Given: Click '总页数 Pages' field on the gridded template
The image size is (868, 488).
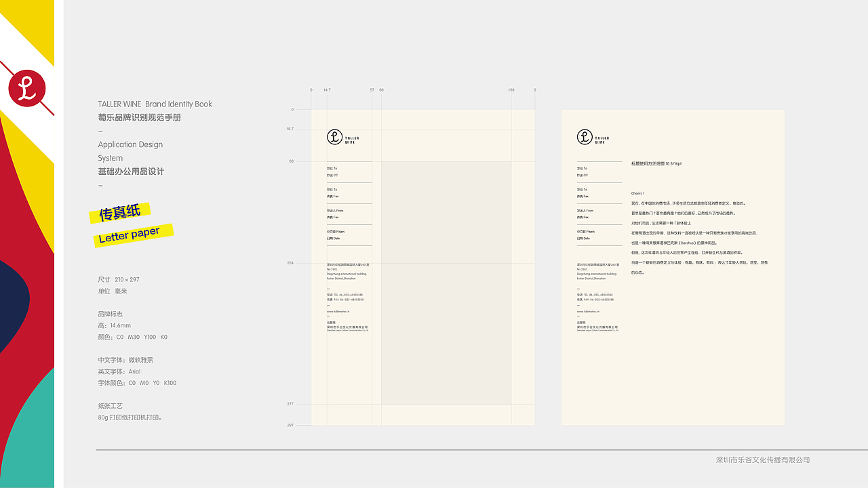Looking at the screenshot, I should (336, 232).
